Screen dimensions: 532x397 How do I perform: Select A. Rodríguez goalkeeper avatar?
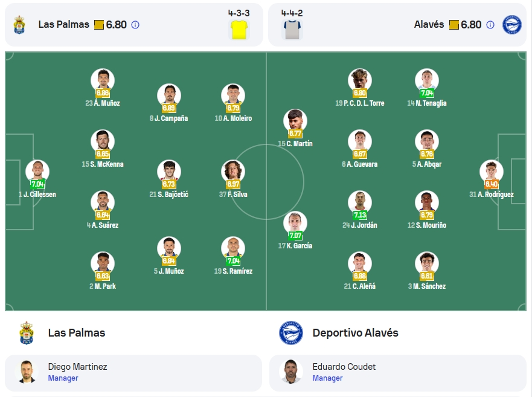pyautogui.click(x=492, y=172)
